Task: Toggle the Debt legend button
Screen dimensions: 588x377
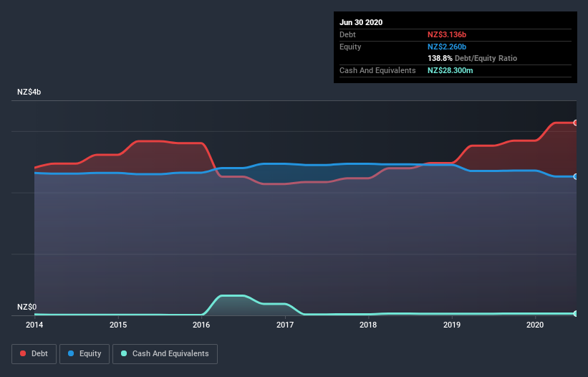Action: click(x=34, y=354)
